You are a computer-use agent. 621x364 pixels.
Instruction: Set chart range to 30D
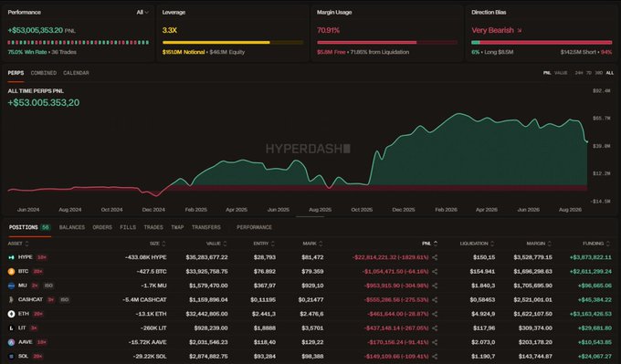(x=599, y=73)
